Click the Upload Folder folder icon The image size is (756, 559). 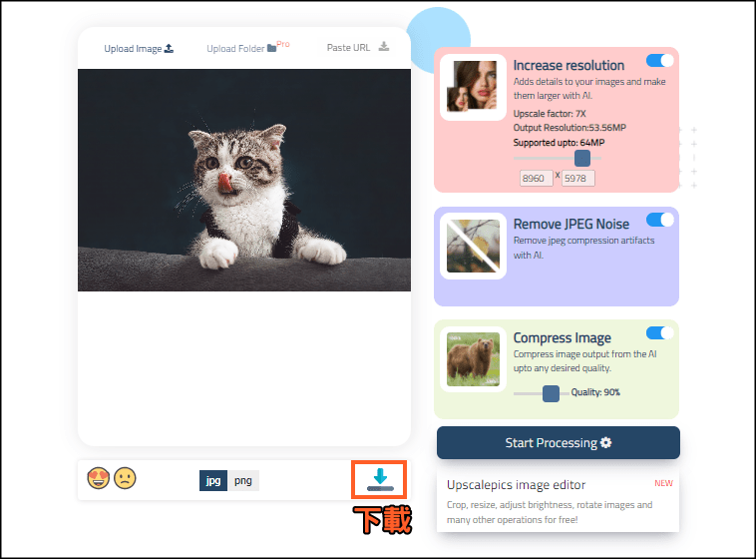[x=272, y=48]
